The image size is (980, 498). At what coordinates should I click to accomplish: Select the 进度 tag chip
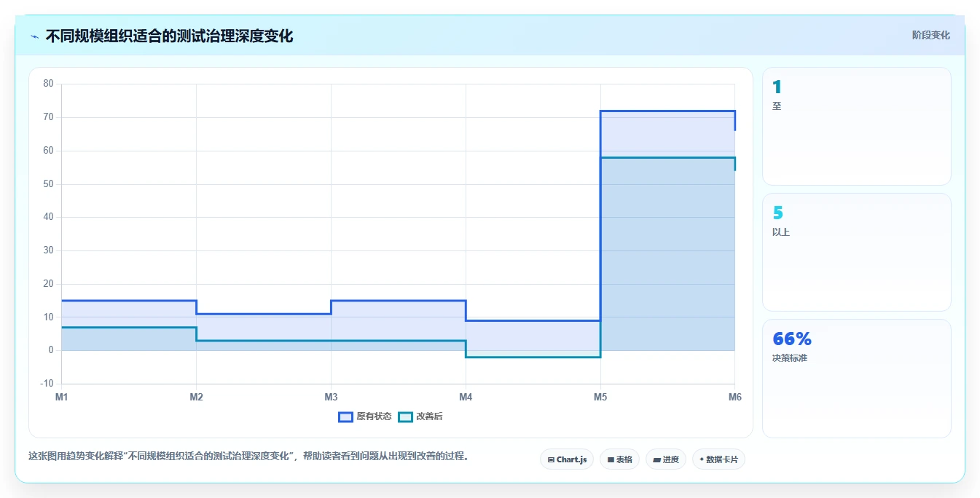click(666, 459)
